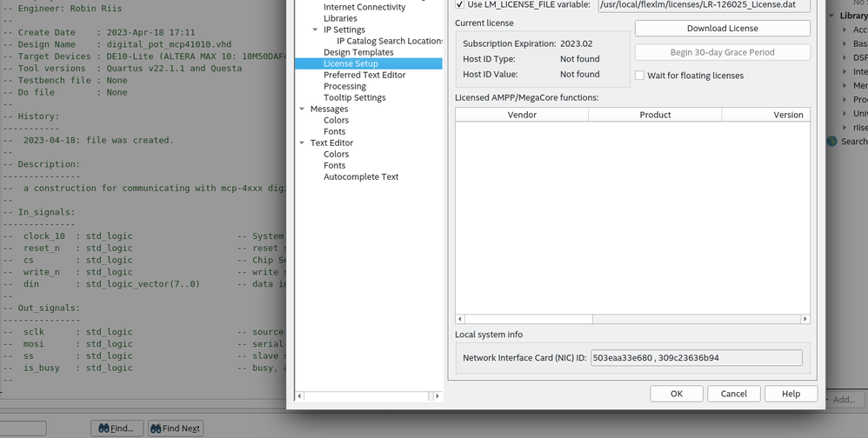Select Internet Connectivity in options tree
Screen dimensions: 868x438
364,7
